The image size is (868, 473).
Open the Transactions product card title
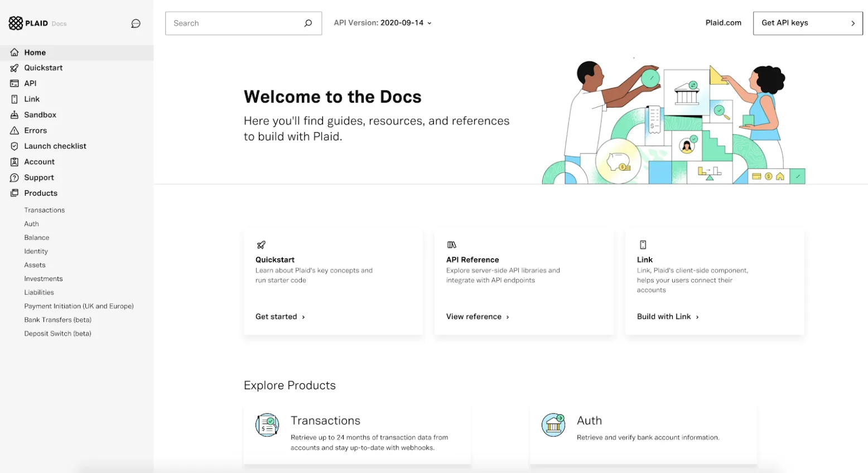[326, 421]
